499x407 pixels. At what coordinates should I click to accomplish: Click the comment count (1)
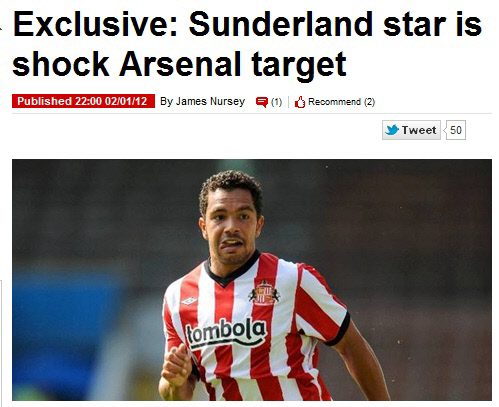276,102
